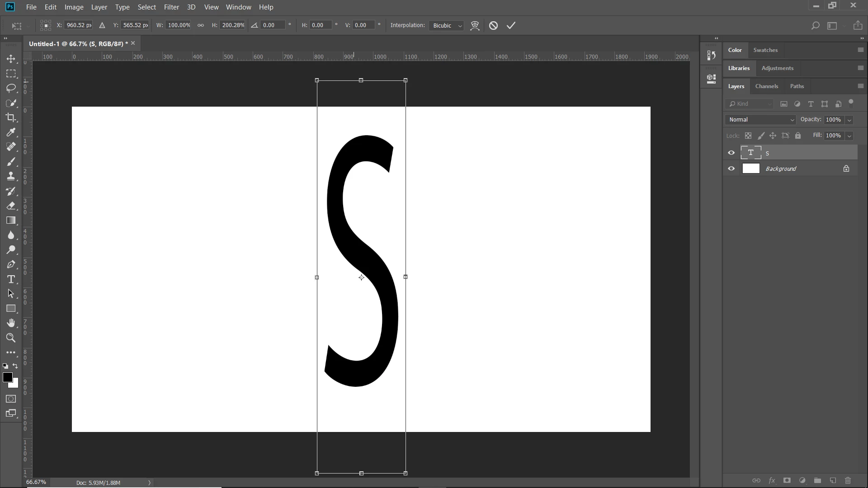Open the Normal blend mode dropdown
The height and width of the screenshot is (488, 868).
pyautogui.click(x=761, y=120)
